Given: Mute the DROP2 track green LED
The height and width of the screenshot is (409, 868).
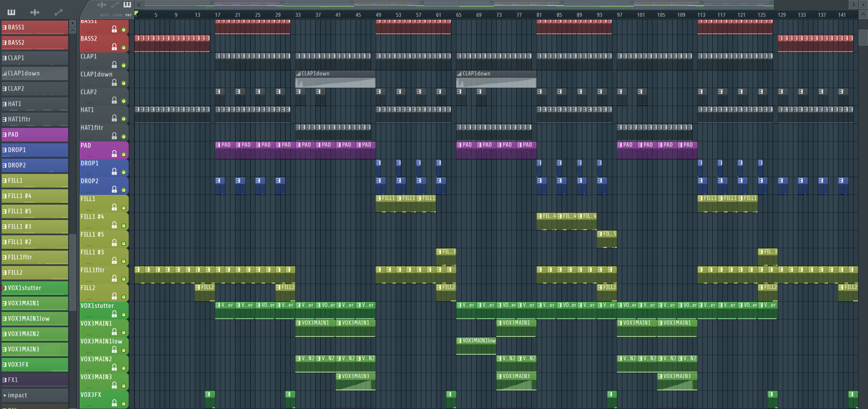Looking at the screenshot, I should pos(124,190).
